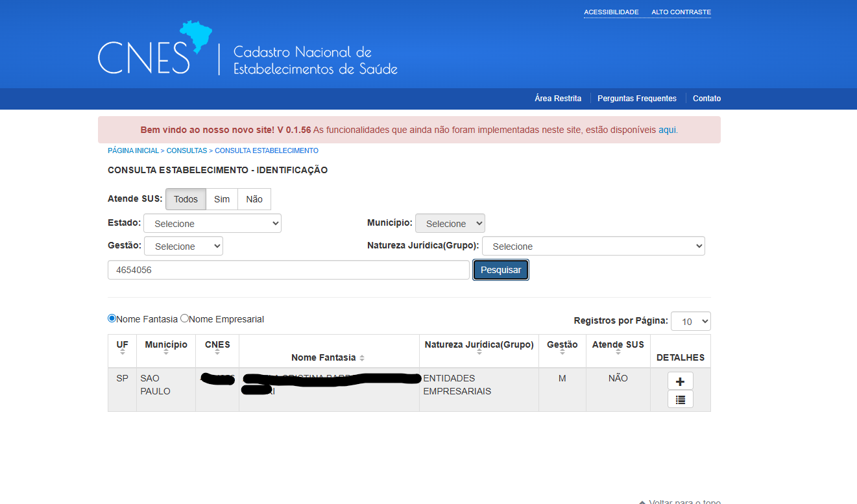This screenshot has height=504, width=857.
Task: Open the Contato page
Action: coord(706,99)
